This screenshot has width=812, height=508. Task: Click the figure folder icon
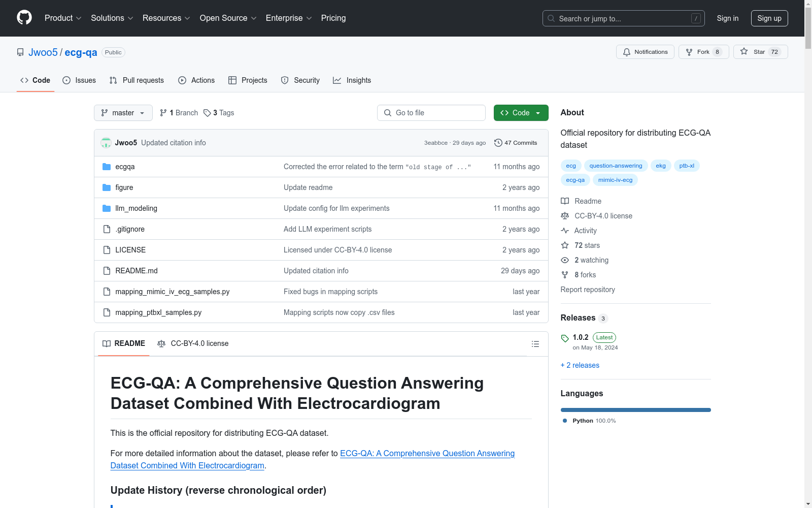107,187
